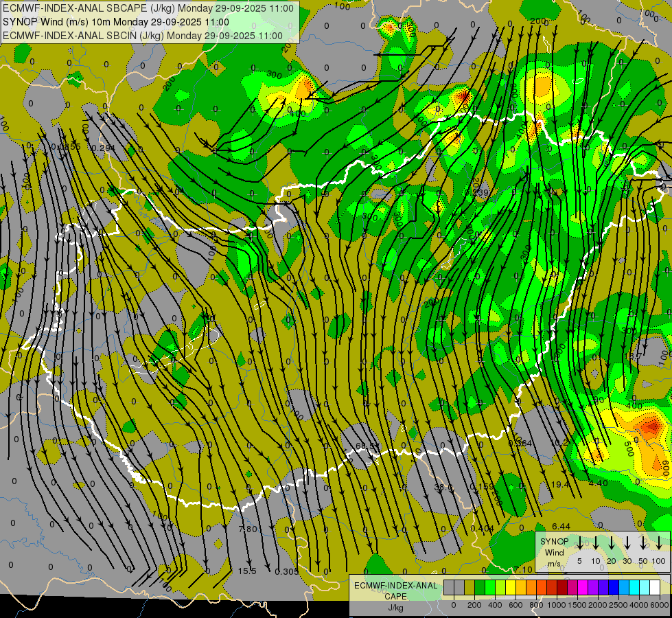Viewport: 672px width, 618px height.
Task: Click the SBCAPE title line at top
Action: point(148,8)
